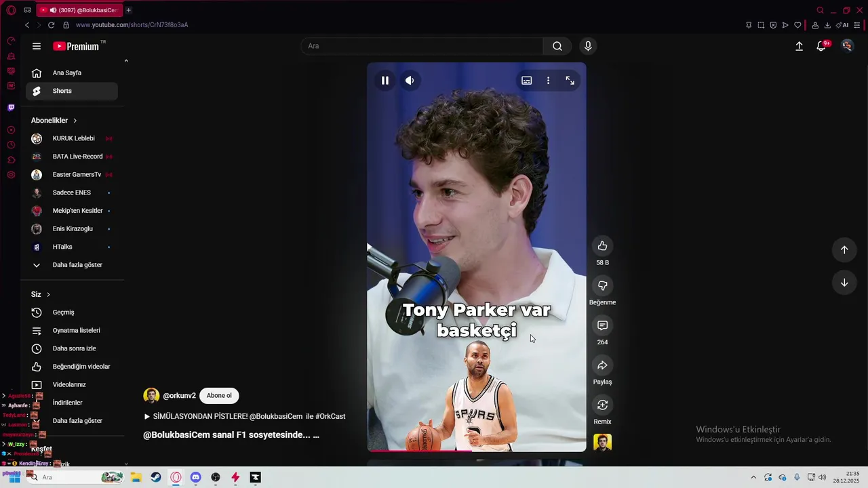Open the KURUK Leblebi subscription

click(x=72, y=138)
